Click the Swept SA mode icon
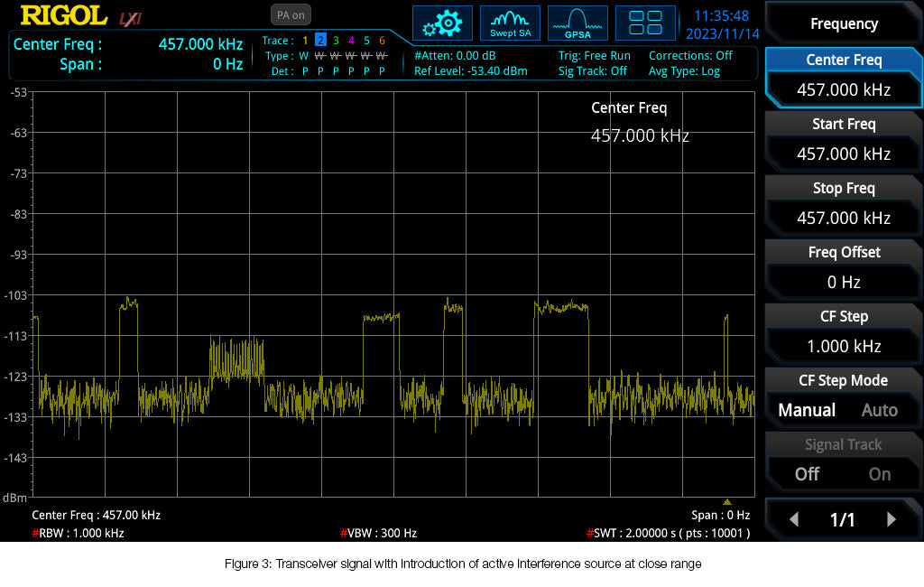This screenshot has height=587, width=924. click(510, 23)
